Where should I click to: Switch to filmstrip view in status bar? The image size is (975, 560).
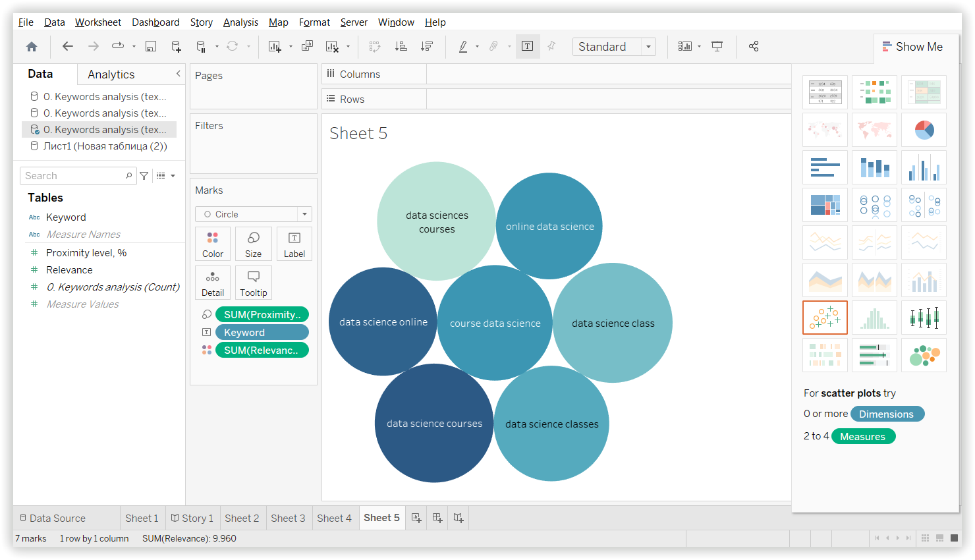[940, 538]
